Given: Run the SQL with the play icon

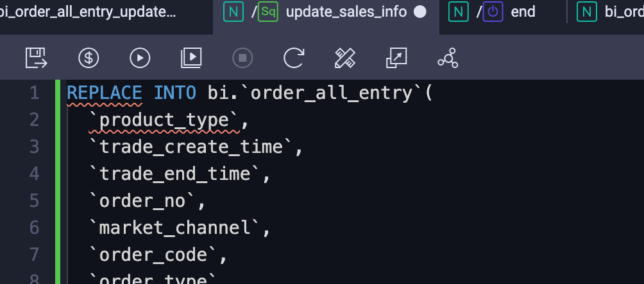Looking at the screenshot, I should pyautogui.click(x=140, y=58).
